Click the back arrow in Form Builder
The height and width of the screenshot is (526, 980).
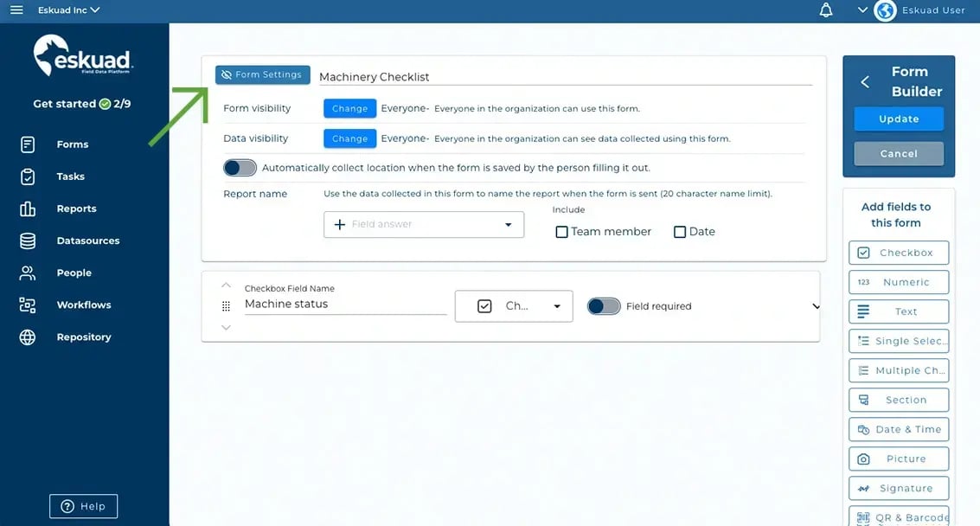pyautogui.click(x=865, y=82)
